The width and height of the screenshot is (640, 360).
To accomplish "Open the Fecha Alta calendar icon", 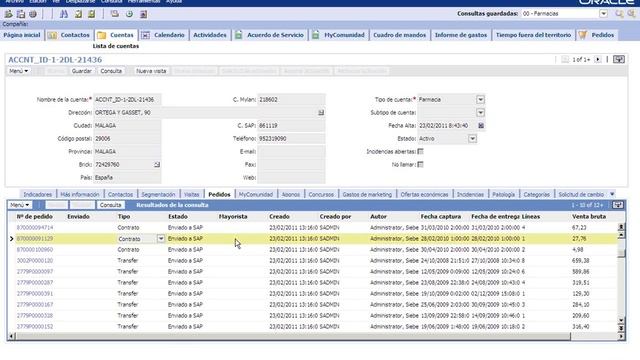I will pos(481,126).
